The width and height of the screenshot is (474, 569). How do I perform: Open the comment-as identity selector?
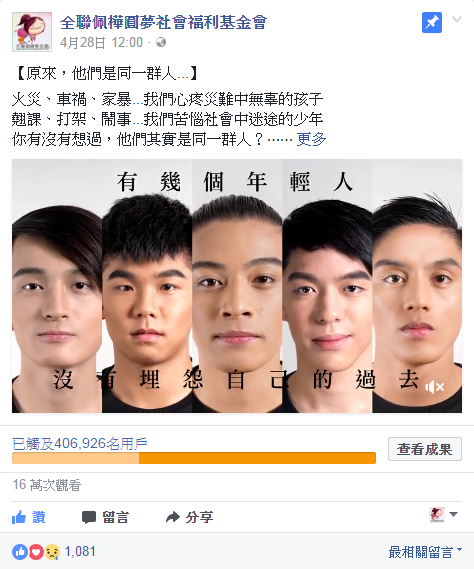click(x=444, y=514)
